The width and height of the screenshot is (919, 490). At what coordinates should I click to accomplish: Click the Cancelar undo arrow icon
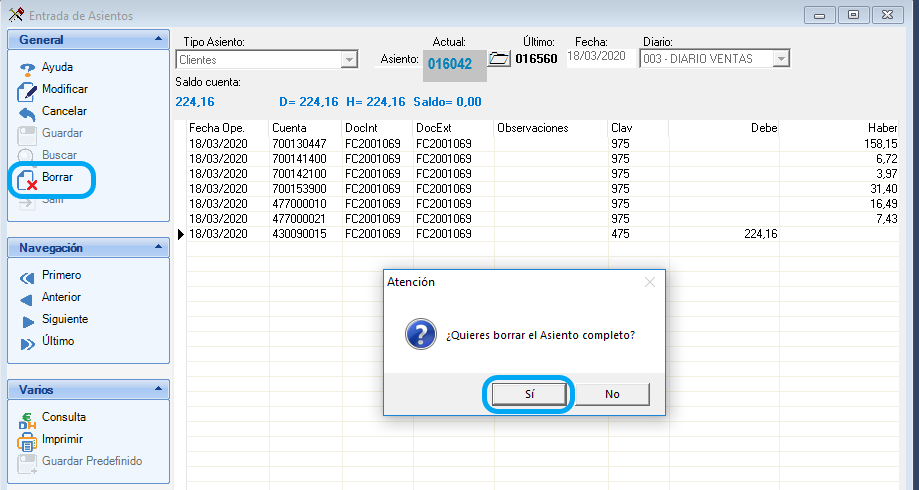pyautogui.click(x=27, y=113)
